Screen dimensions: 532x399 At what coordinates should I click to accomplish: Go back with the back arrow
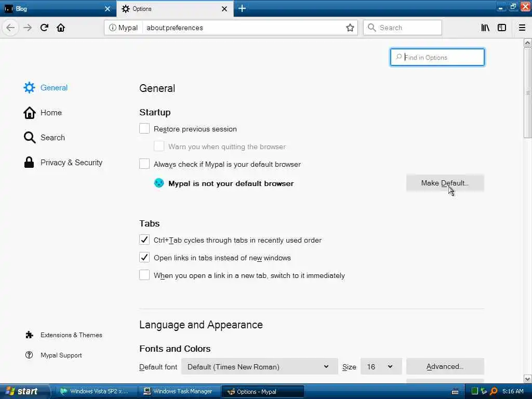pyautogui.click(x=10, y=28)
